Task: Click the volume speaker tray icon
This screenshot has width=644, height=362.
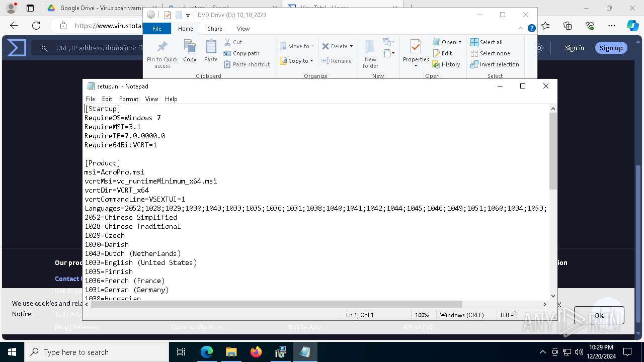Action: (579, 352)
